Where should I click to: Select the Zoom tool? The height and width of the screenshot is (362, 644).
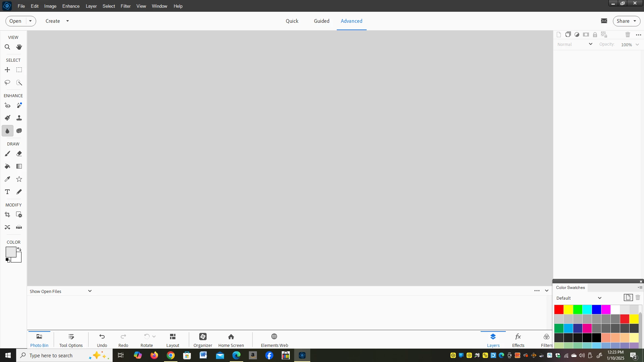click(x=7, y=47)
